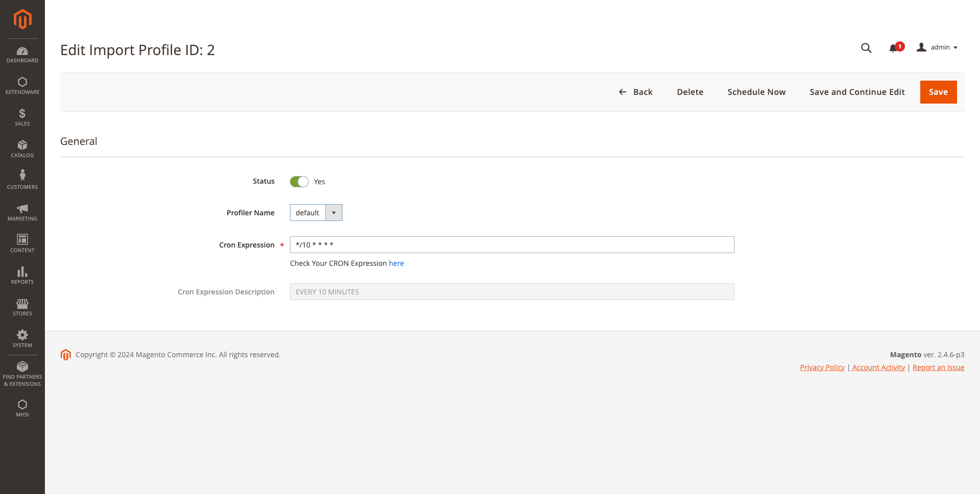Open the Profiler Name dropdown
Screen dimensions: 980x494
[316, 213]
